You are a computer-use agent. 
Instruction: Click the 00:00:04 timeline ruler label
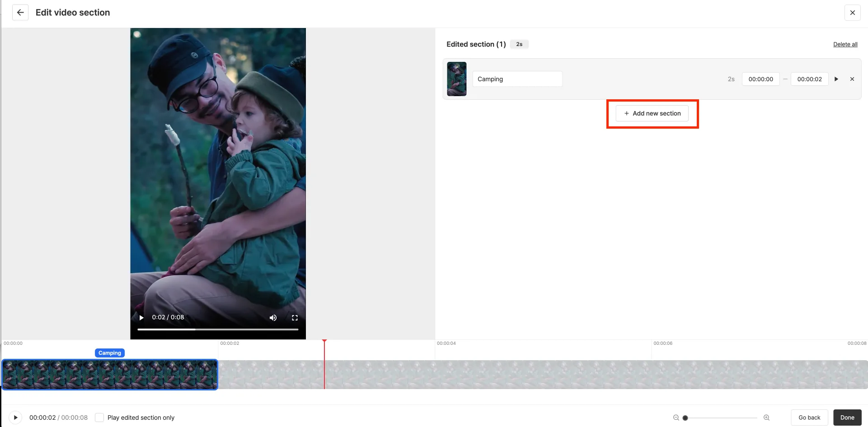click(446, 343)
